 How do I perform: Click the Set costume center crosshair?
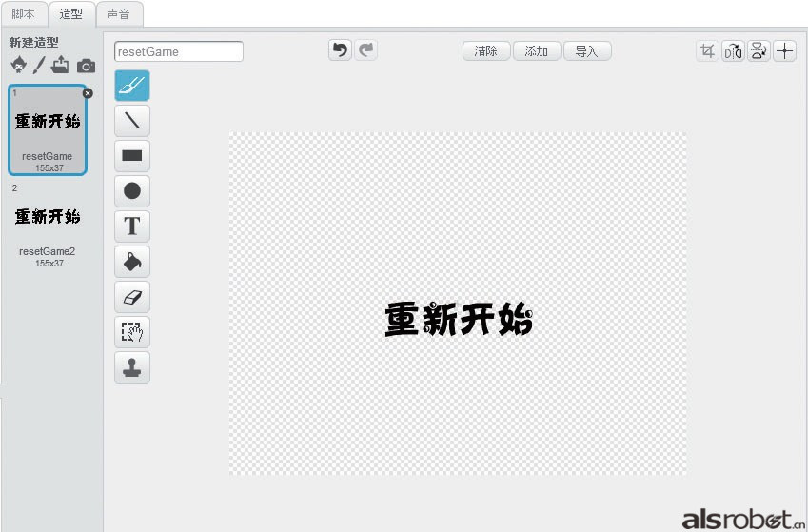coord(784,51)
